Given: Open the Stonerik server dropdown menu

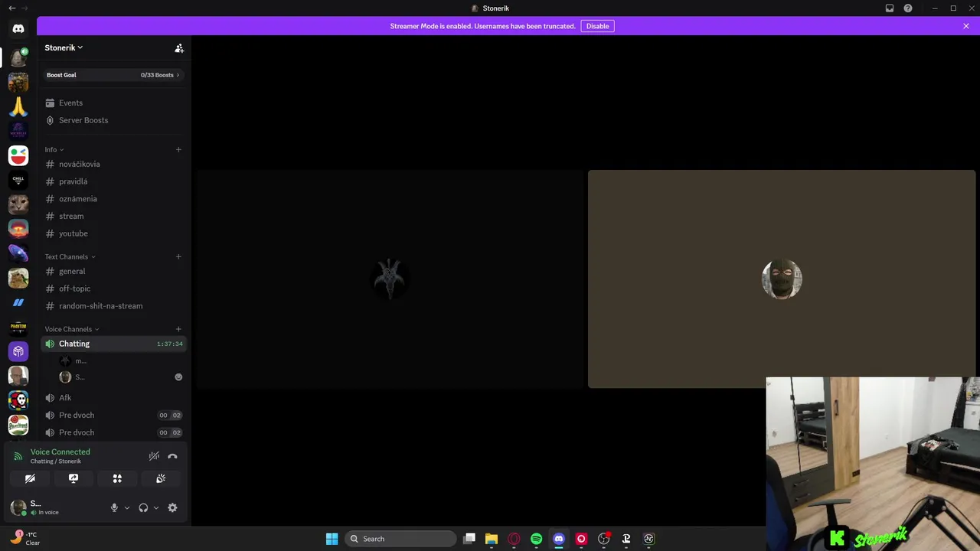Looking at the screenshot, I should pos(64,47).
